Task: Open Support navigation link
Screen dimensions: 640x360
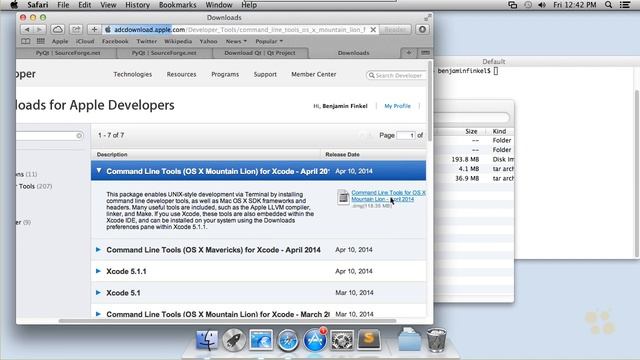Action: [265, 74]
